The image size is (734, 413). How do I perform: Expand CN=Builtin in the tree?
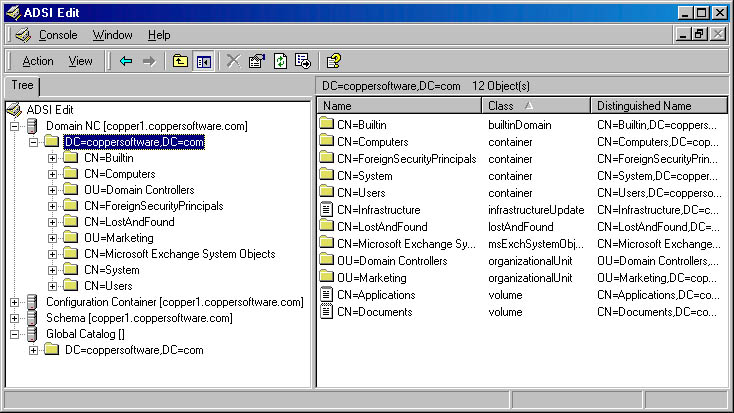(52, 158)
